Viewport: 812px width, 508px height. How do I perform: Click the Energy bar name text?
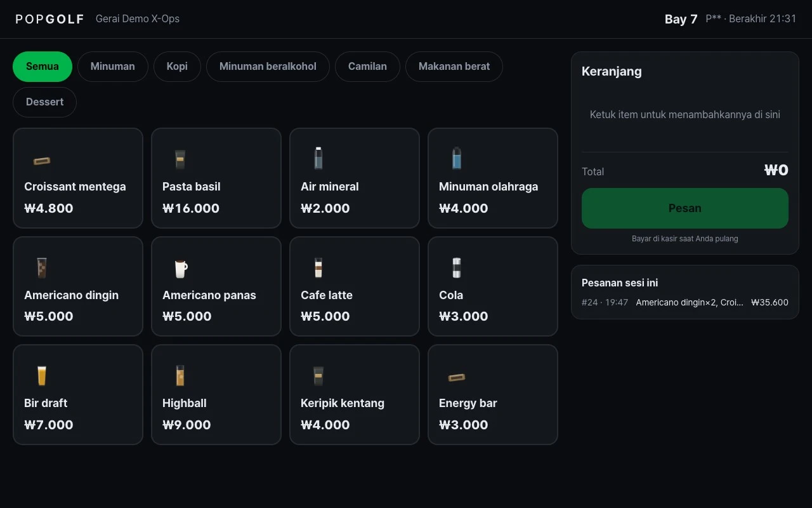pos(468,403)
